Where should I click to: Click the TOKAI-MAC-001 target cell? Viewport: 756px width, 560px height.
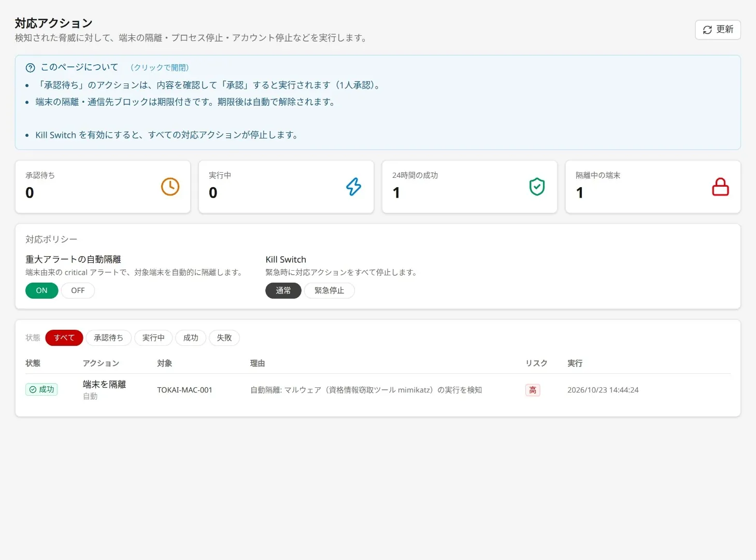(x=184, y=390)
